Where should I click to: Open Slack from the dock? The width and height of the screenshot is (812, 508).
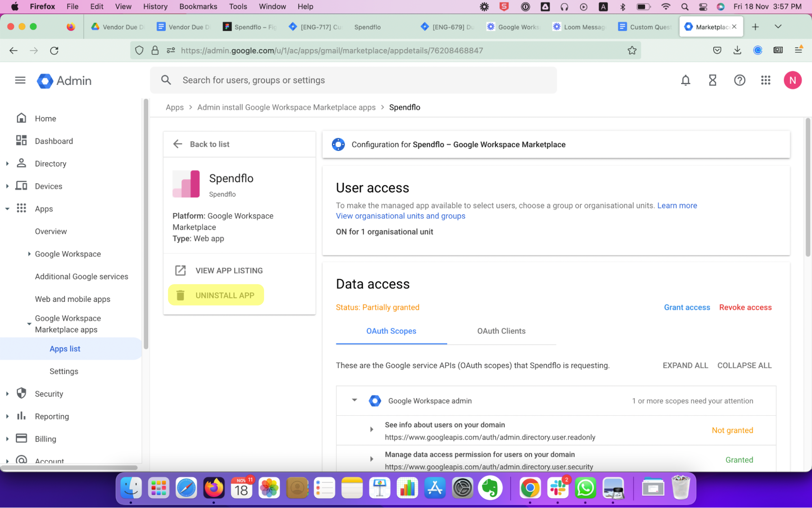[x=557, y=488]
